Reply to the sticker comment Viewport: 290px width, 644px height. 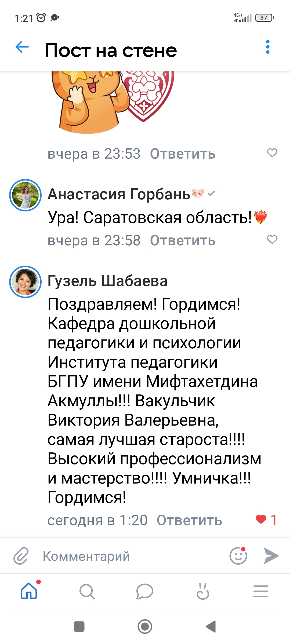tap(183, 154)
